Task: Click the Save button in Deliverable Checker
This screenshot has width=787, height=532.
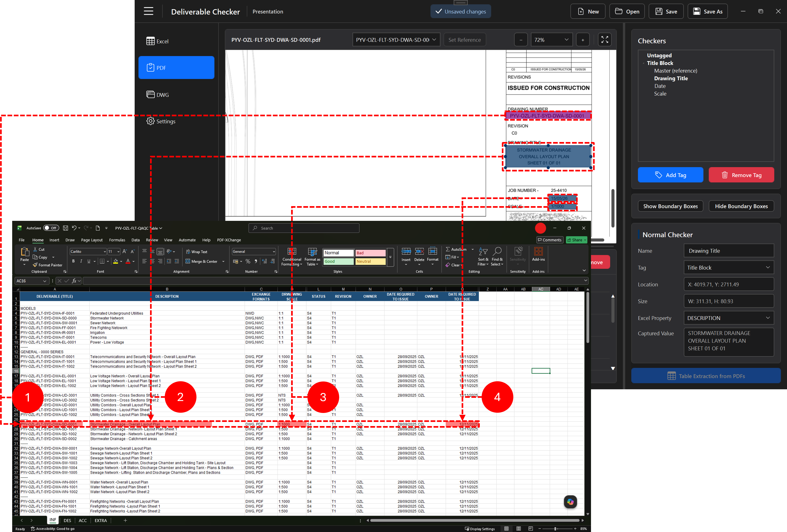Action: [x=666, y=11]
